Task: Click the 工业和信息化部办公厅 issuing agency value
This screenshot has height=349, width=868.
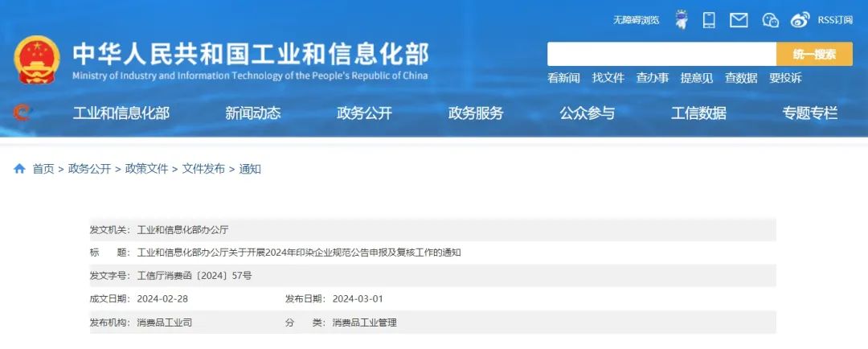Action: coord(182,230)
